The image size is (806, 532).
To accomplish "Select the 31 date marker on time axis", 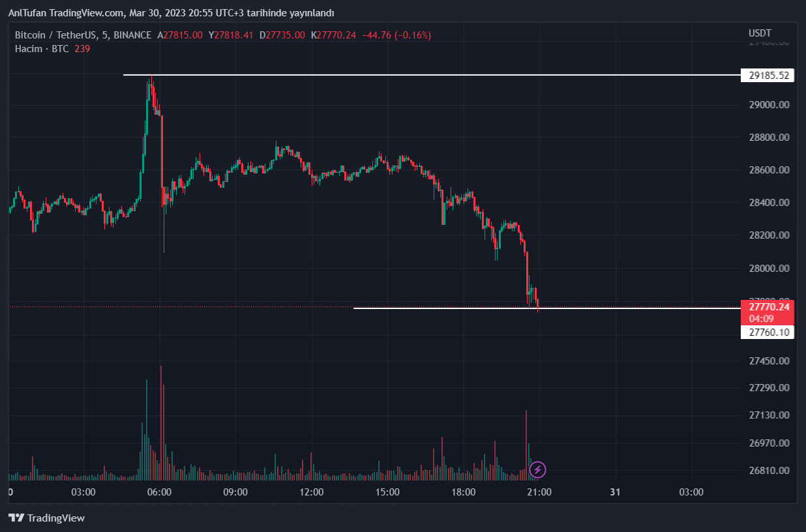I will 615,492.
